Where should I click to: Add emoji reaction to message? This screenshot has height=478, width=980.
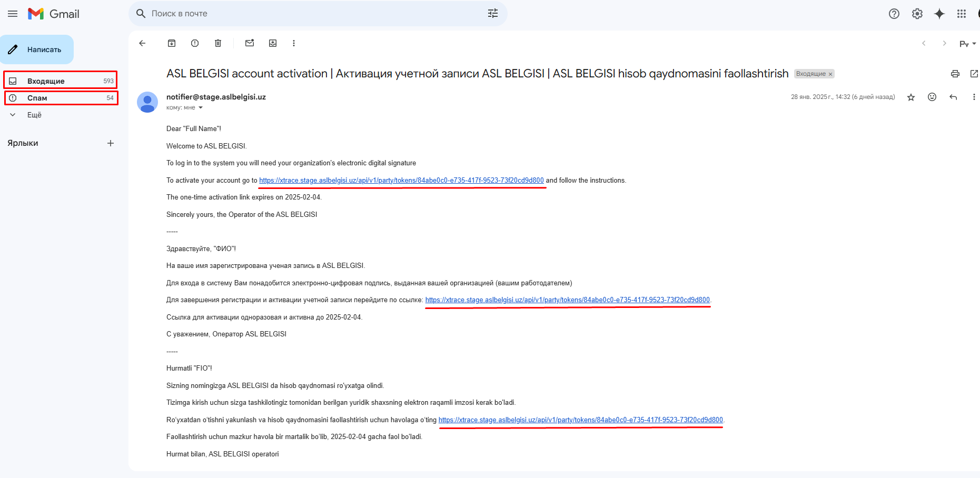tap(932, 97)
